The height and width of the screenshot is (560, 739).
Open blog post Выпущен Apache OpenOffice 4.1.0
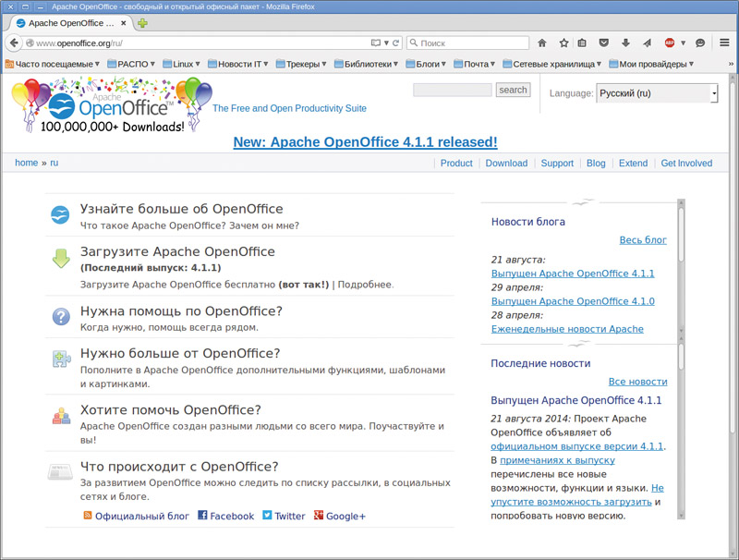point(573,300)
